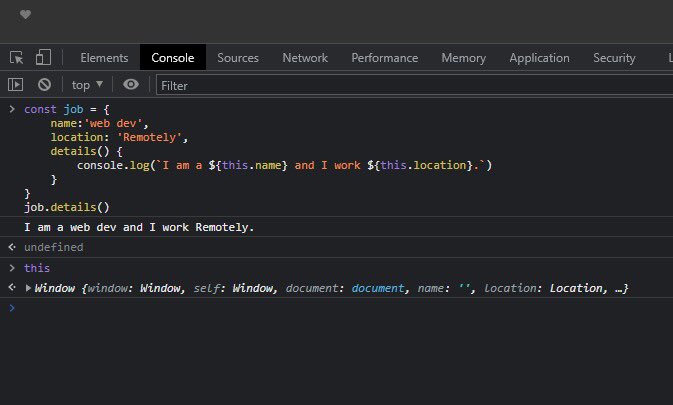Viewport: 673px width, 405px height.
Task: Click the heart icon at top left
Action: pos(25,15)
